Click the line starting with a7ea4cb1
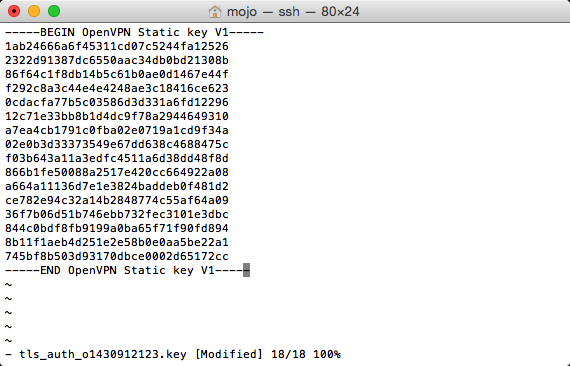 (x=117, y=130)
